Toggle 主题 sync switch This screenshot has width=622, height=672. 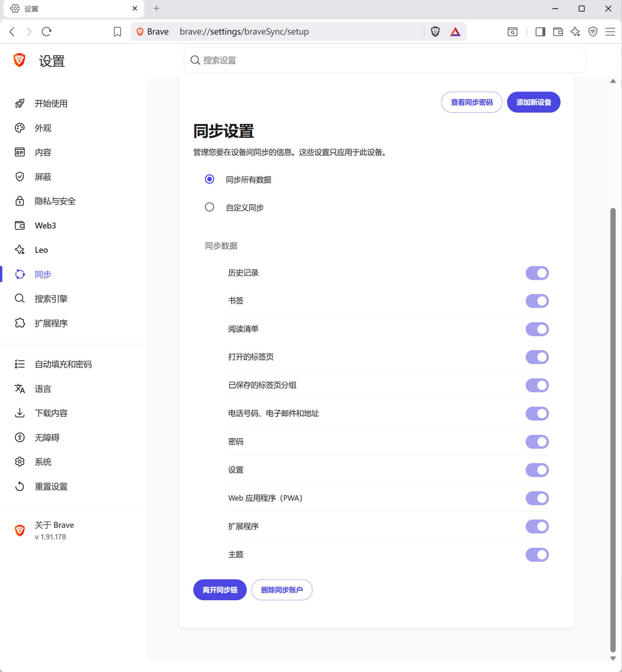click(537, 555)
